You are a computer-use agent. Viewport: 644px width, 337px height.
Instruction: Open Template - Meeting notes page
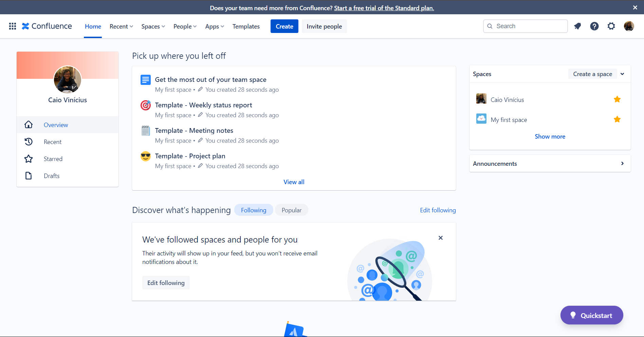pos(194,130)
